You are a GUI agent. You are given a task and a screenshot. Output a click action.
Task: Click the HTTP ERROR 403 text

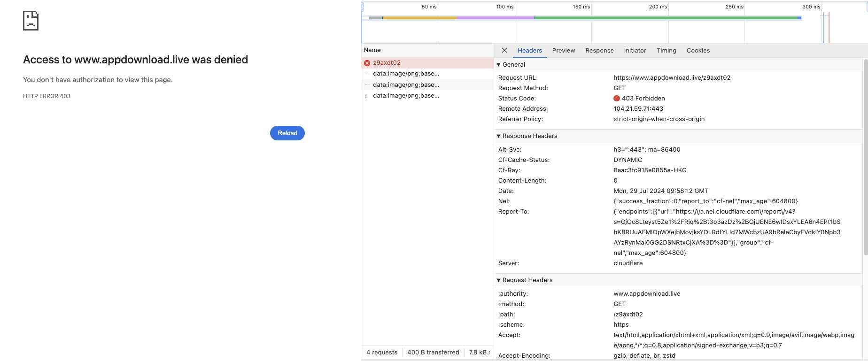tap(47, 96)
